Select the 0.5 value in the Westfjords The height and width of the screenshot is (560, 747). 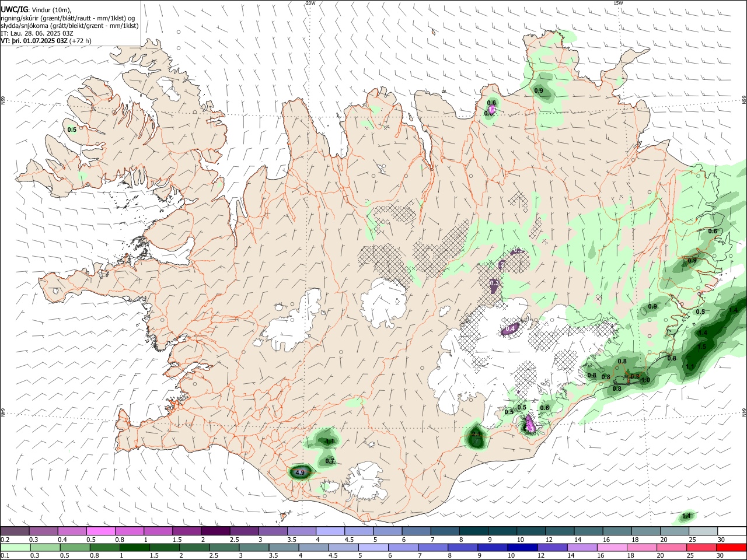[72, 129]
